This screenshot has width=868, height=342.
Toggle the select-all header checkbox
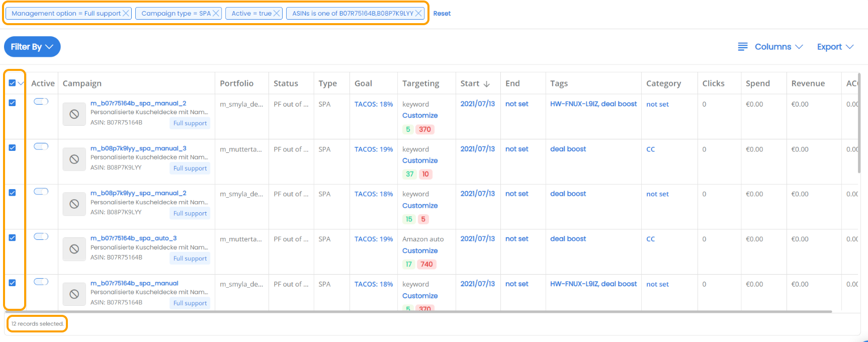pyautogui.click(x=12, y=83)
